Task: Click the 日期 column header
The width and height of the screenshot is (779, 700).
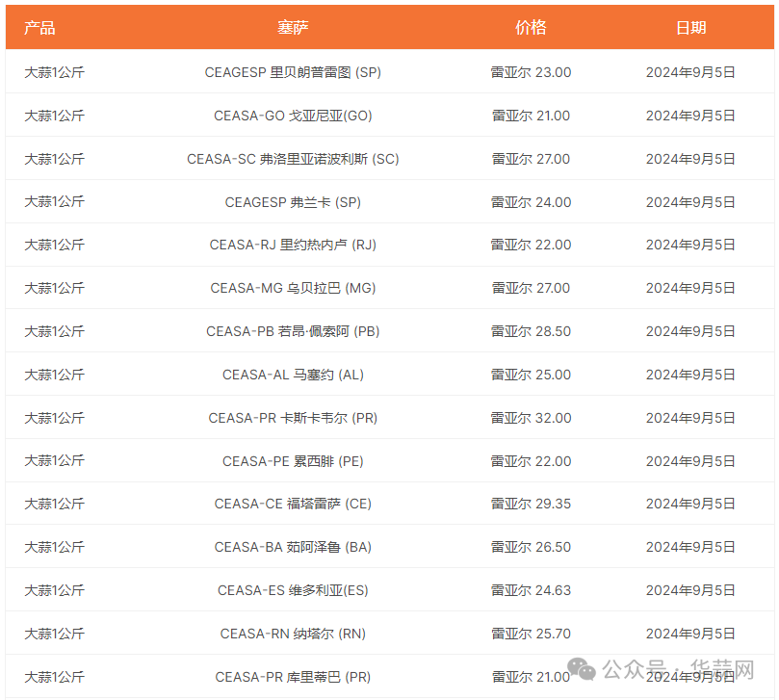Action: [x=690, y=27]
